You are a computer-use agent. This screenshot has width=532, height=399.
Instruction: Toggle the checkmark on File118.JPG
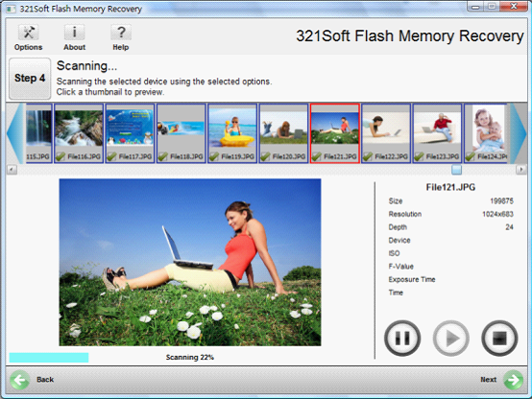(163, 156)
